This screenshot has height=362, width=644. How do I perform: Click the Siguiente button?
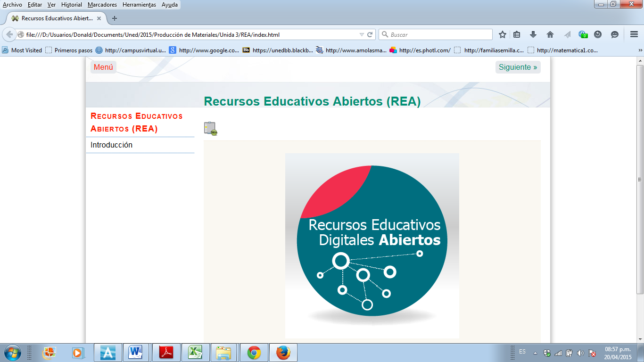tap(517, 67)
